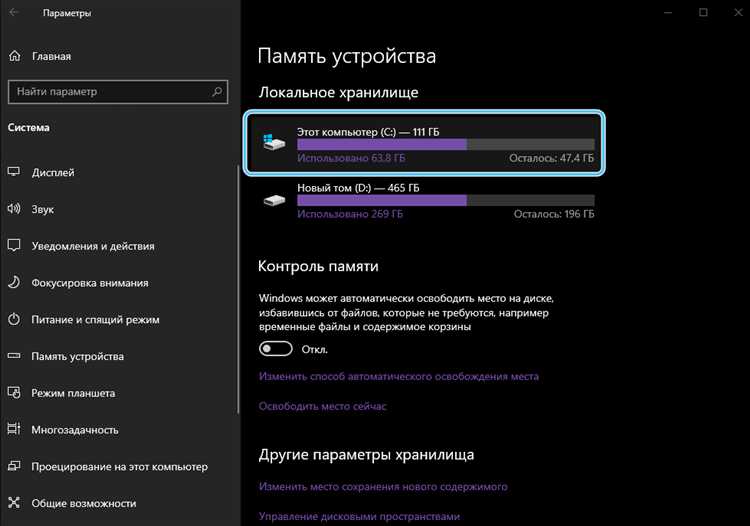Open Управление дисковыми пространствами link
The image size is (750, 526).
(359, 516)
